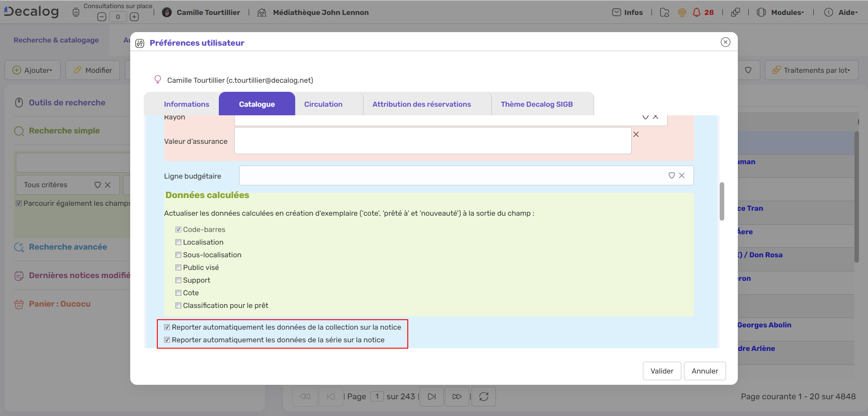Uncheck reporting collection data onto the notice
This screenshot has height=416, width=868.
click(167, 326)
